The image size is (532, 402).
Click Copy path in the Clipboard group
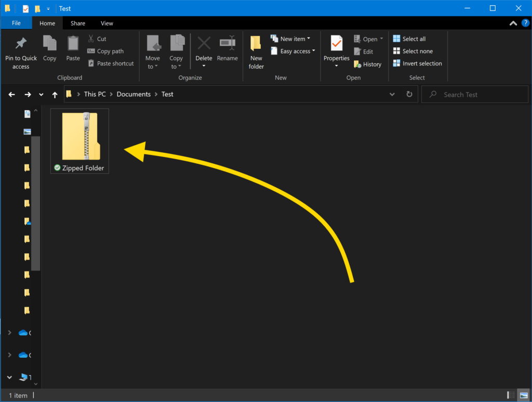105,51
